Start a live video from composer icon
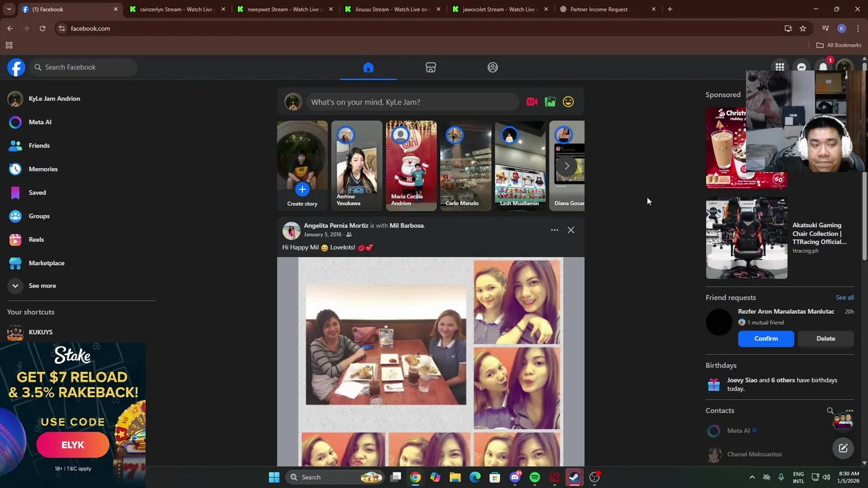 pos(532,102)
